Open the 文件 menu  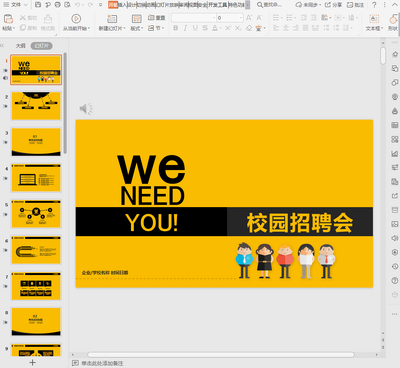tap(16, 5)
